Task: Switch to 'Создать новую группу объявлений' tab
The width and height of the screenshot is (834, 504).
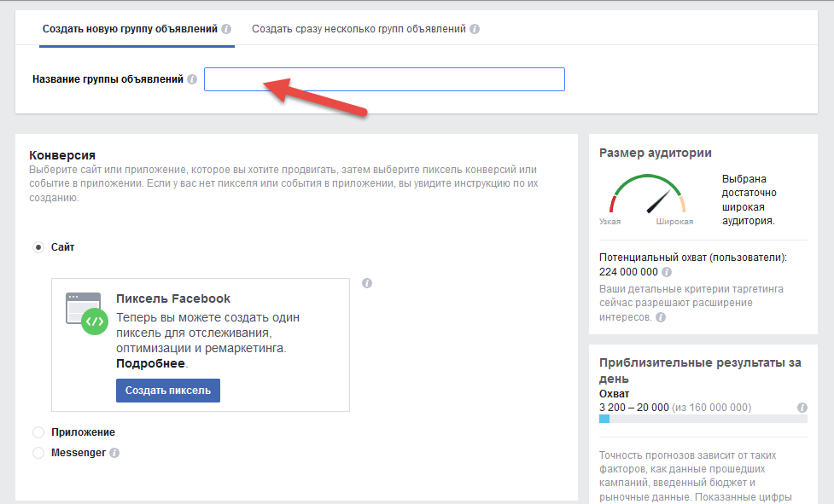Action: (130, 29)
